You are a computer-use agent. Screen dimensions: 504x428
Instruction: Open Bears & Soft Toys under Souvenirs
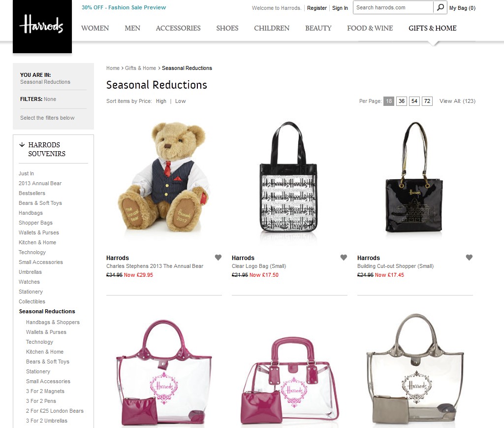pos(40,203)
